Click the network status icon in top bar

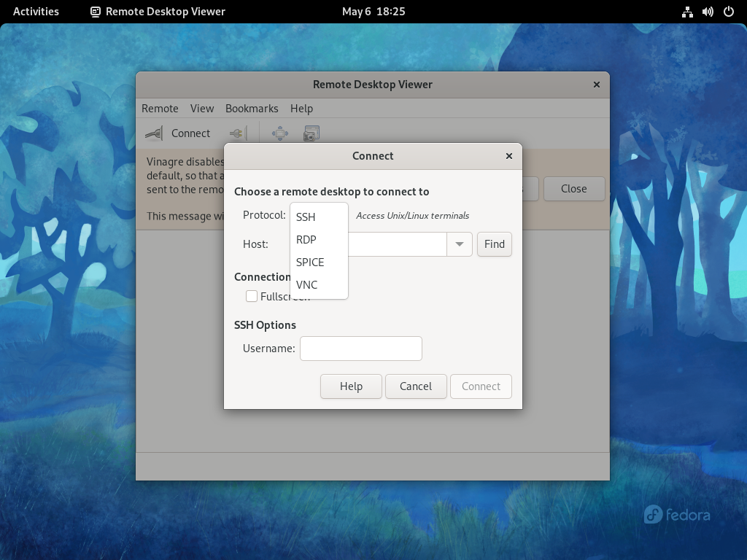pos(687,12)
